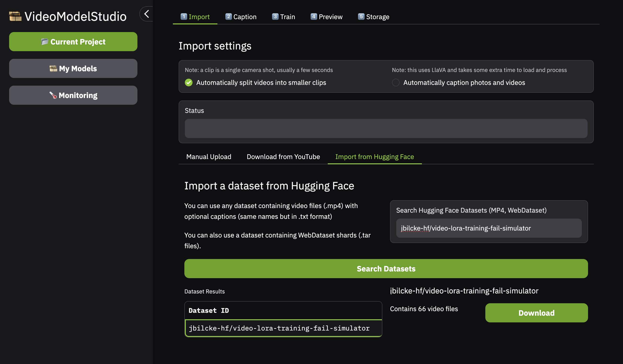Click the folder icon on Current Project

tap(45, 41)
